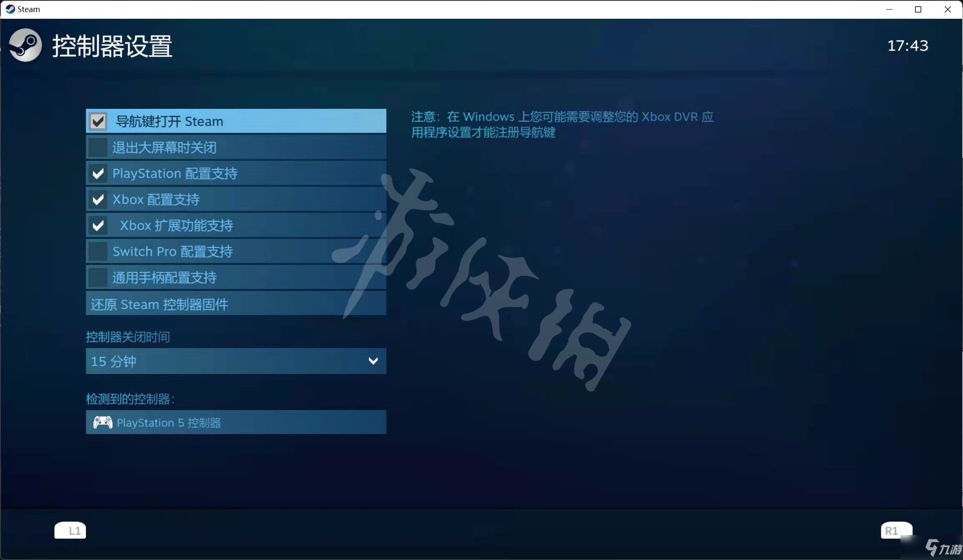Click the PlayStation 5 controller icon
963x560 pixels.
point(103,422)
